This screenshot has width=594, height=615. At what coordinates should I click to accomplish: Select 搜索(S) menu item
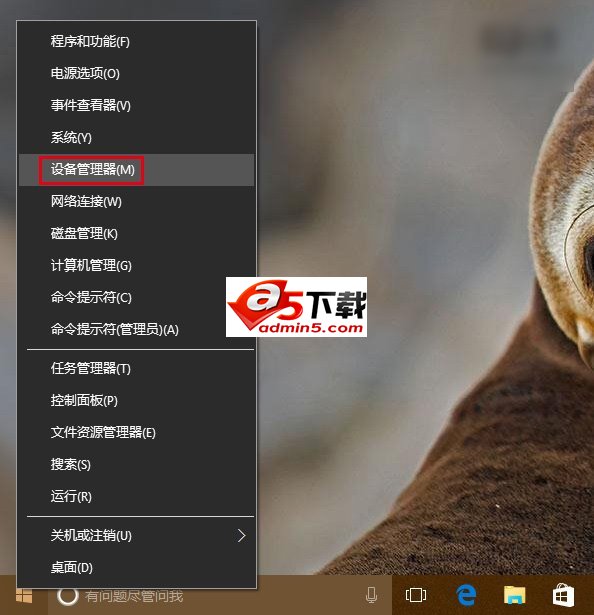137,465
